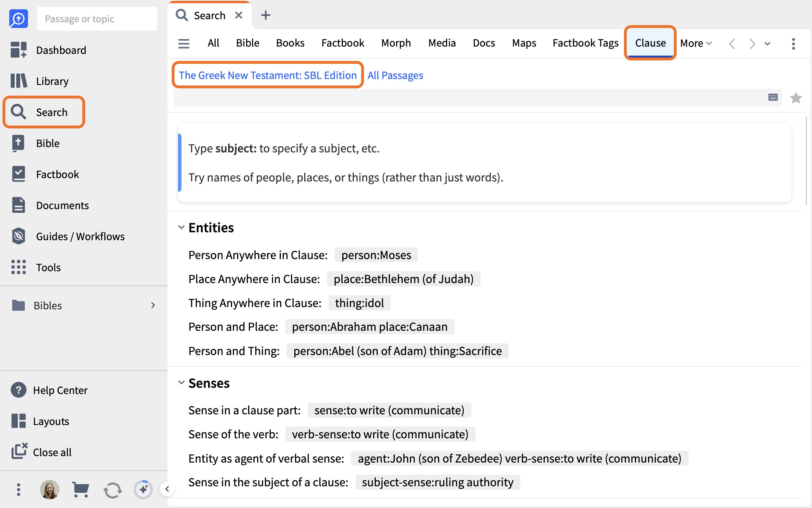Switch to the Docs search tab
This screenshot has height=508, width=812.
tap(484, 43)
